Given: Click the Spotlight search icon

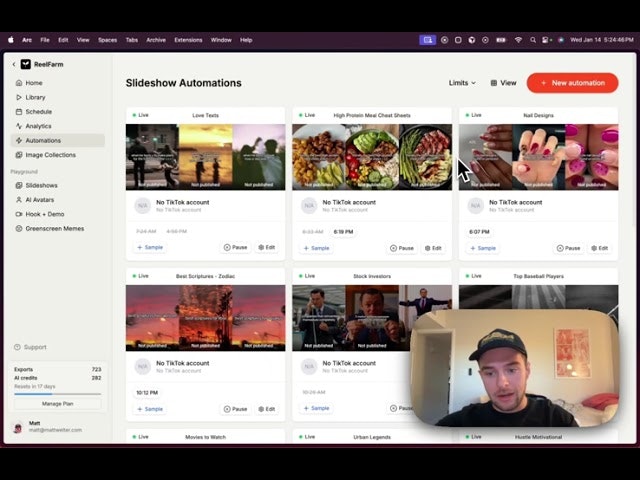Looking at the screenshot, I should coord(533,40).
